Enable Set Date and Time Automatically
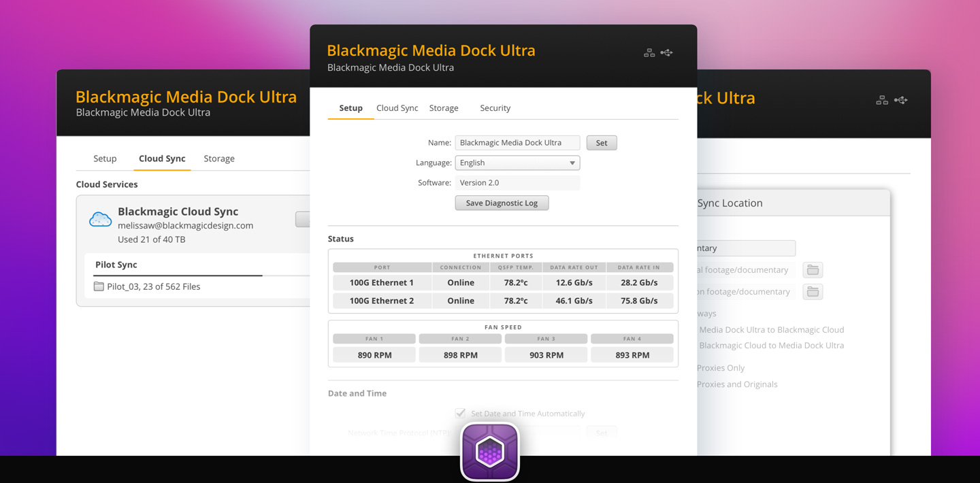 click(460, 413)
